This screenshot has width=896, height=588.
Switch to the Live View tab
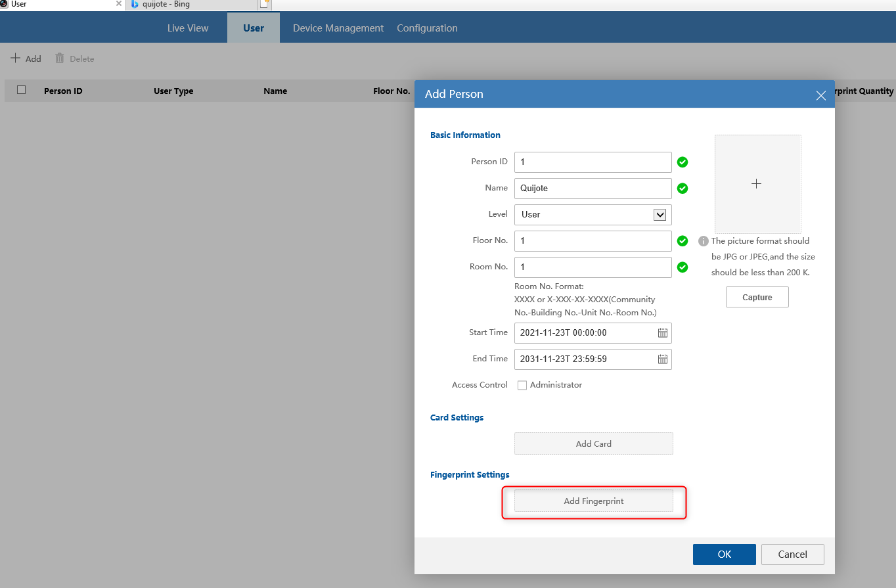point(188,28)
